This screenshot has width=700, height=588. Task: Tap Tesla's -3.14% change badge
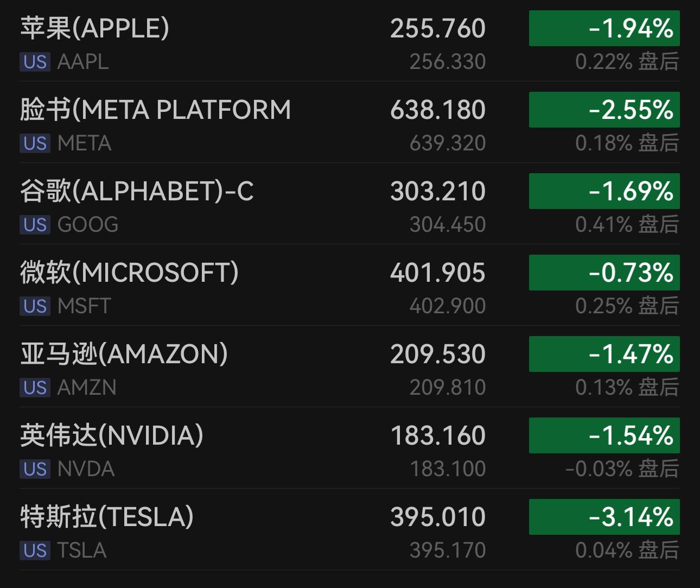point(604,517)
